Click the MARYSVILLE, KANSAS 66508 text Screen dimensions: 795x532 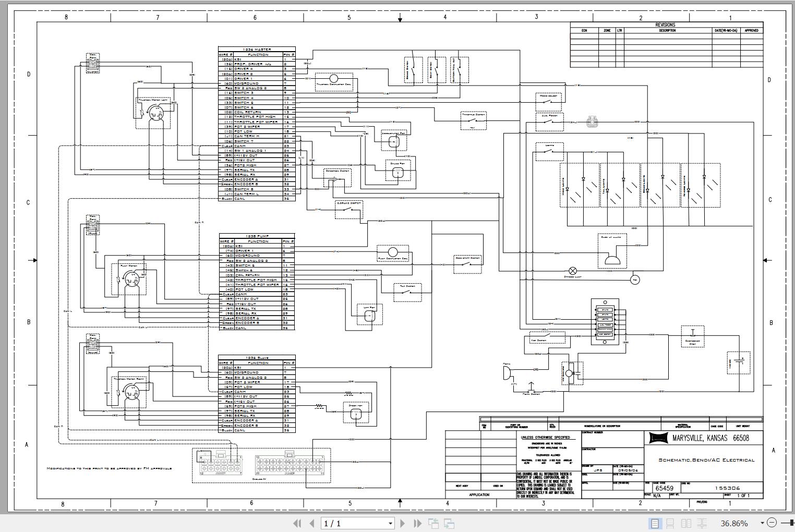[710, 438]
